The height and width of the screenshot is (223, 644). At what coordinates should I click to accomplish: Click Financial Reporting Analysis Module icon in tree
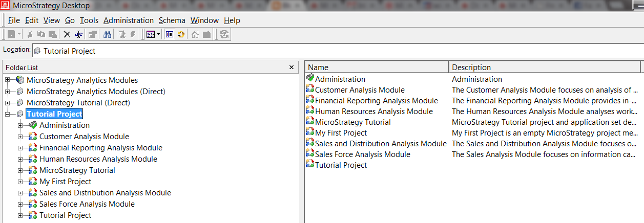pos(33,148)
